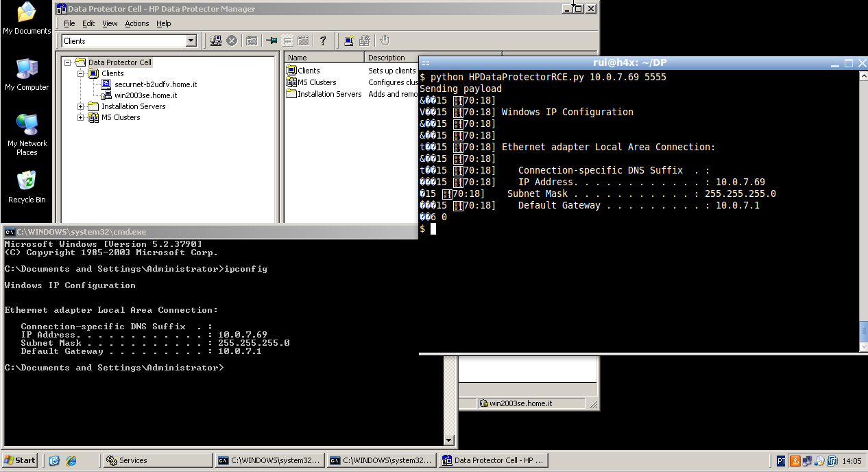Open the Edit menu
The height and width of the screenshot is (472, 868).
tap(88, 23)
